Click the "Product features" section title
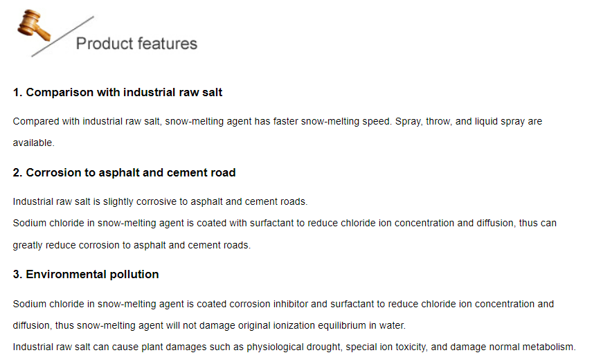The image size is (594, 364). 136,44
